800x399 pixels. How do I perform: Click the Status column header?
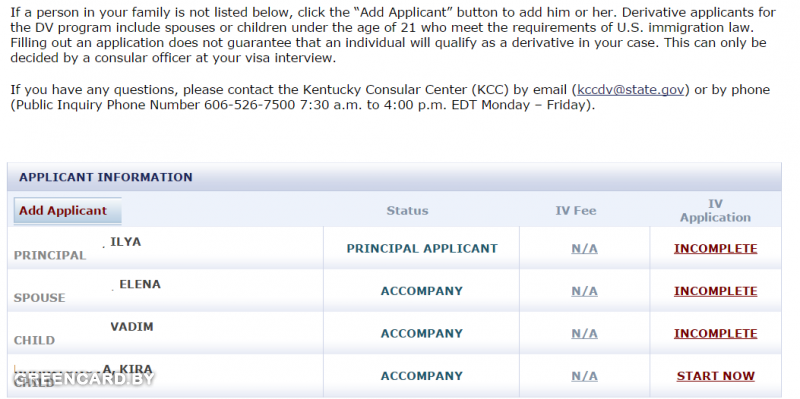click(x=407, y=211)
